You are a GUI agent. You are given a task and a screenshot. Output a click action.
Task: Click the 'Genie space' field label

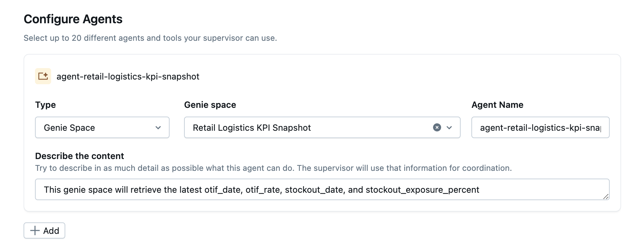[210, 105]
